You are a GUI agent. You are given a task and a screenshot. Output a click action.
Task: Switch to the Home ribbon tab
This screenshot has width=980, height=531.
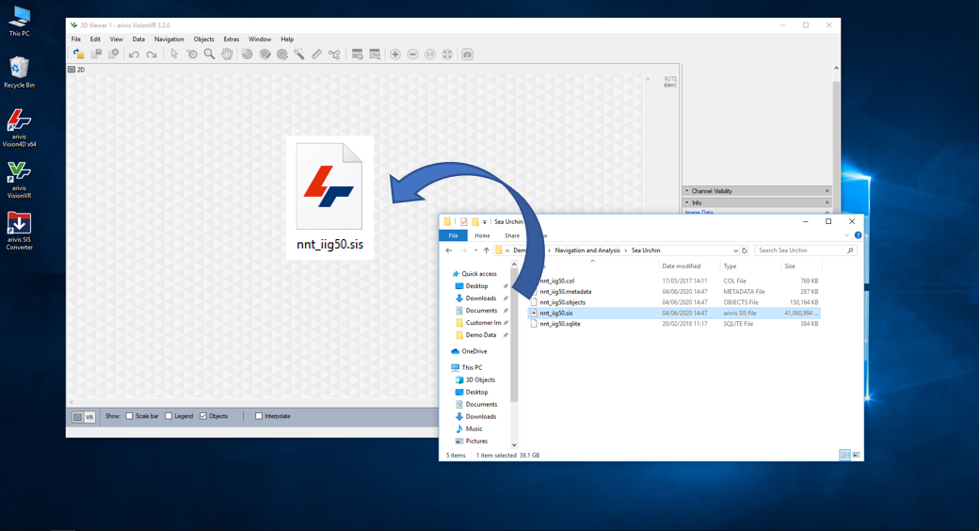tap(482, 235)
